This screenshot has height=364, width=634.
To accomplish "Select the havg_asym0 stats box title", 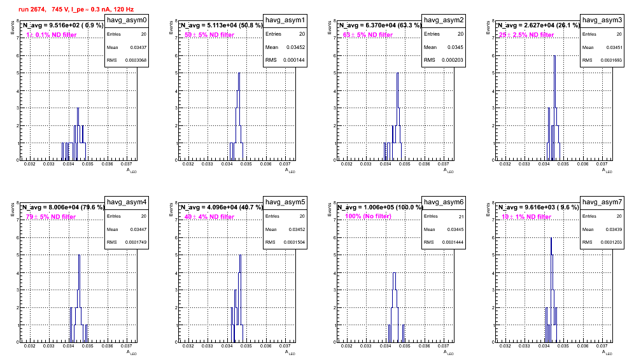I will click(x=127, y=20).
